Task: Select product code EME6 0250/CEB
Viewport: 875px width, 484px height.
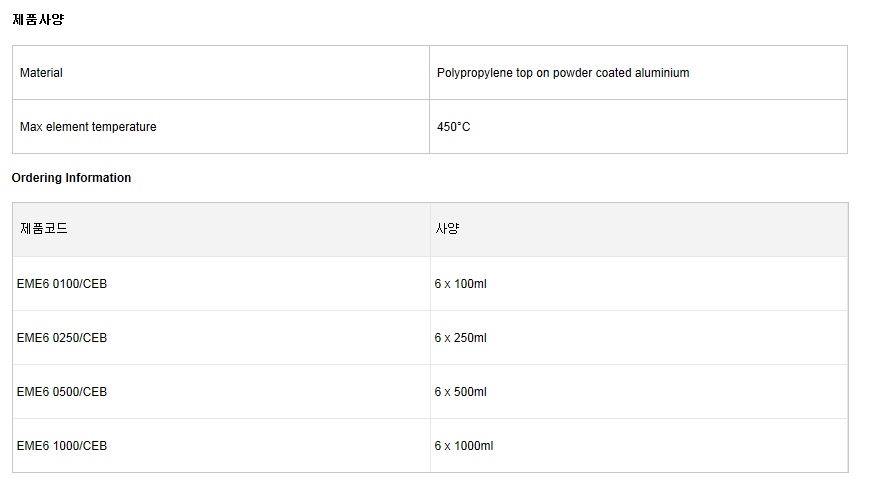Action: coord(62,338)
